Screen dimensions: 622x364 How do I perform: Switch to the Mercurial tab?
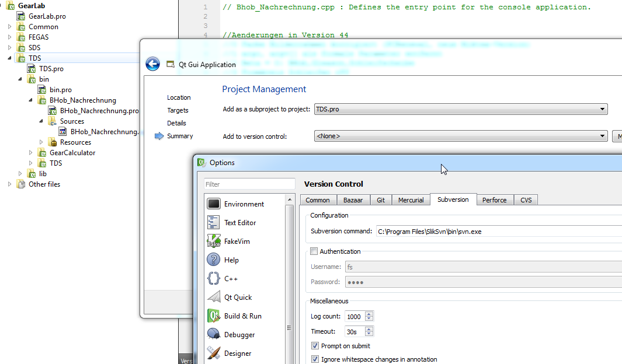(411, 200)
